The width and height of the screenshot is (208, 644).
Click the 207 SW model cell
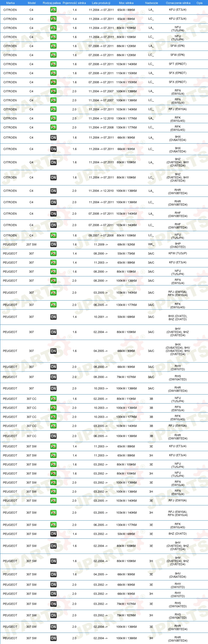(31, 244)
